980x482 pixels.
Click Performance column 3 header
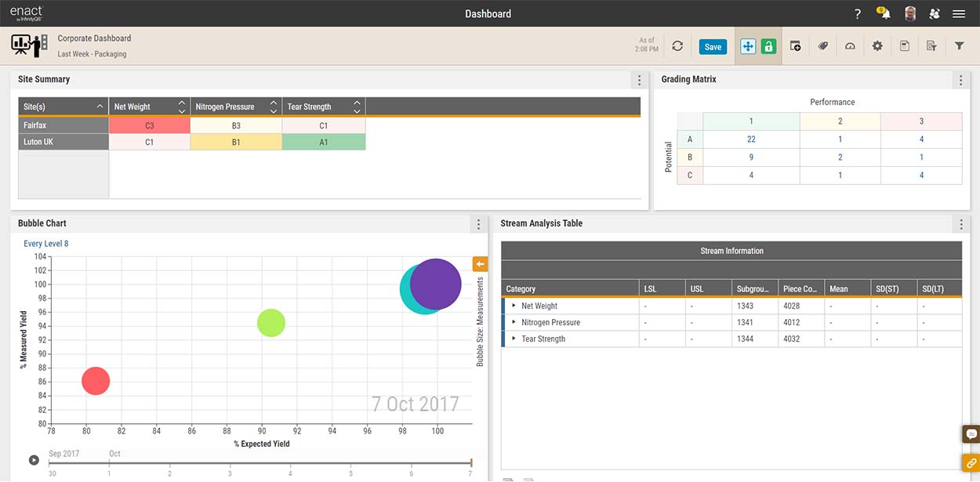(x=921, y=121)
